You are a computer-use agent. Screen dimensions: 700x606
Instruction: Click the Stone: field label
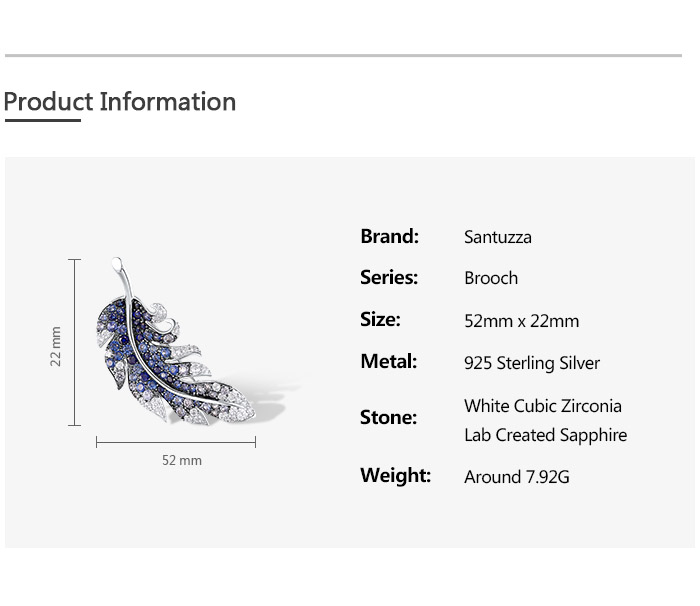[388, 418]
